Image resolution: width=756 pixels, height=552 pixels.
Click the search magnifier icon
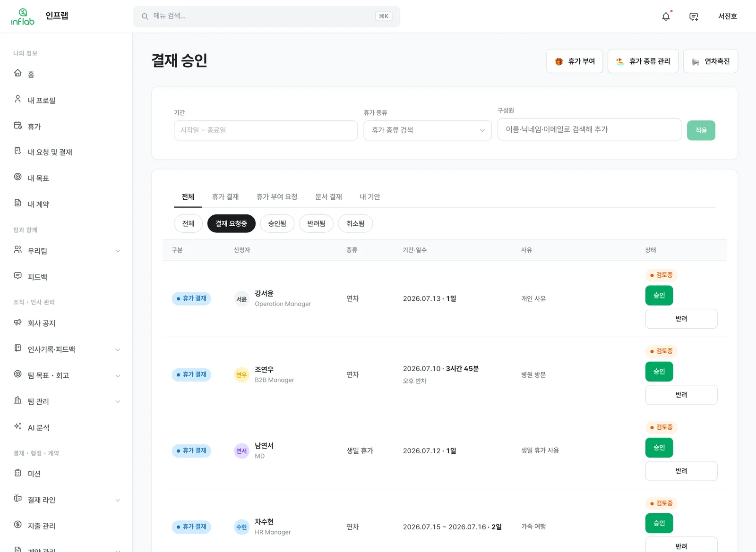pyautogui.click(x=145, y=17)
